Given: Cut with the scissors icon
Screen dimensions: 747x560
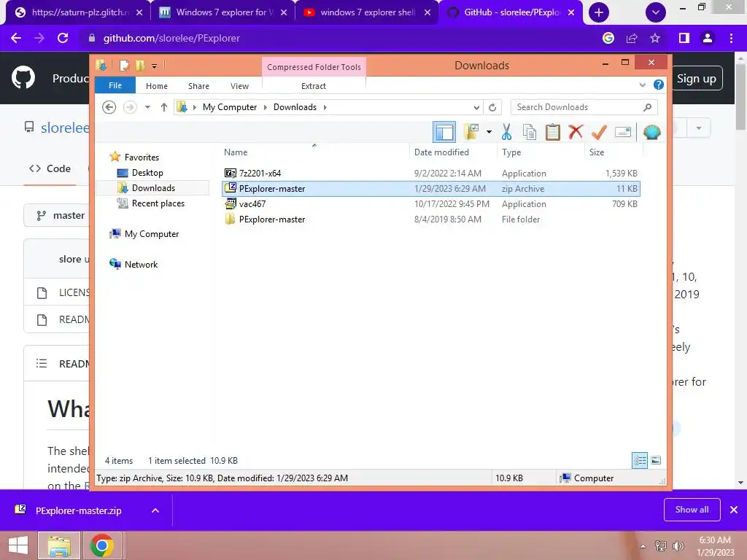Looking at the screenshot, I should tap(506, 132).
